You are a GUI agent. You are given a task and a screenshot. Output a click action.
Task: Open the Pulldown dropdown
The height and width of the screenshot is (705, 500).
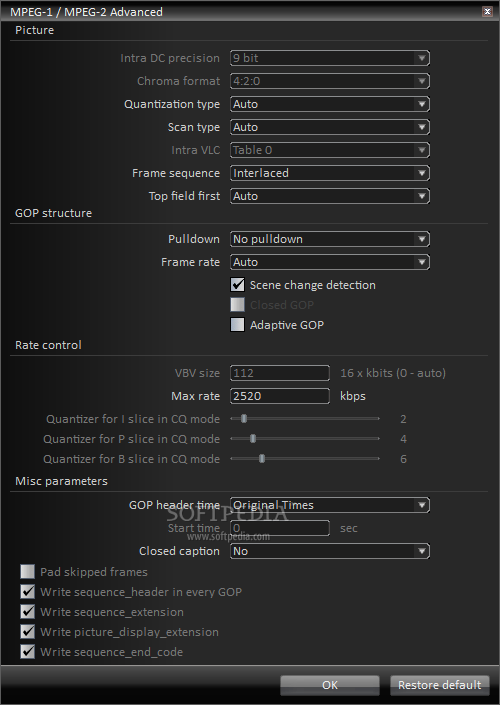pos(330,239)
